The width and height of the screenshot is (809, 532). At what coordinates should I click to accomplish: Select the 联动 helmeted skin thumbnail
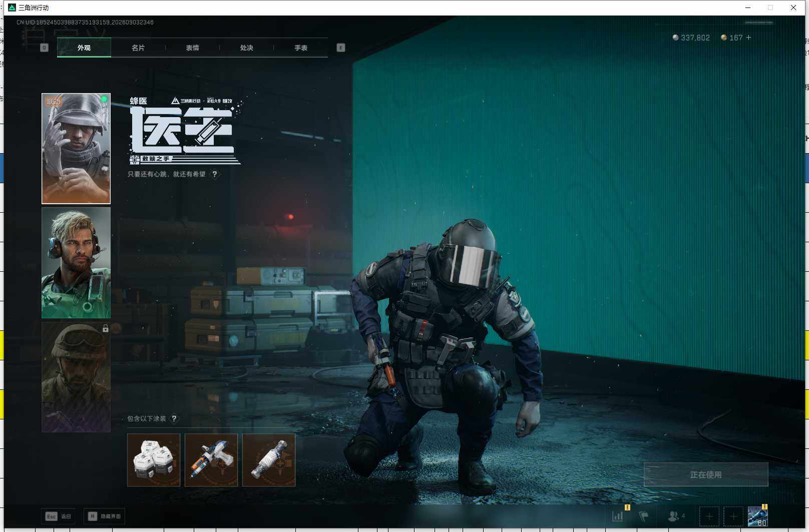click(x=76, y=149)
